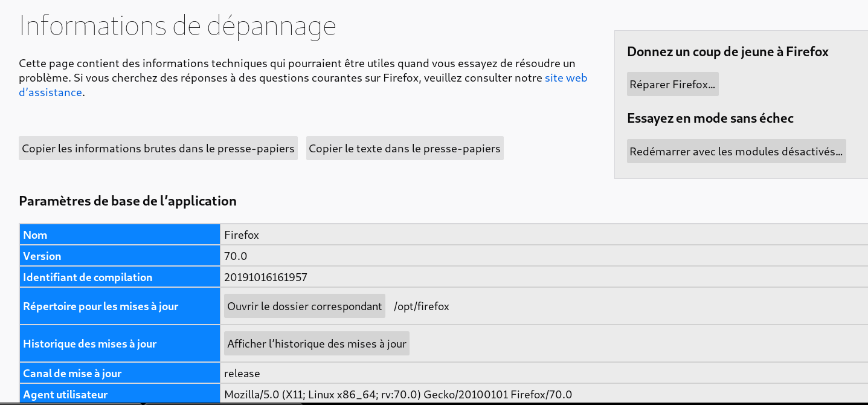This screenshot has width=868, height=405.
Task: Click Identifiant de compilation header
Action: pos(120,277)
